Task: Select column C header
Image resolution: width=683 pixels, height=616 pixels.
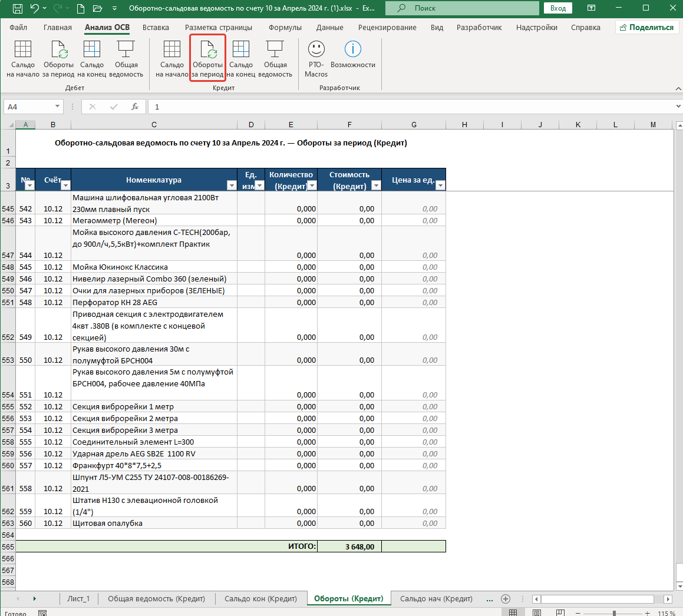Action: 154,125
